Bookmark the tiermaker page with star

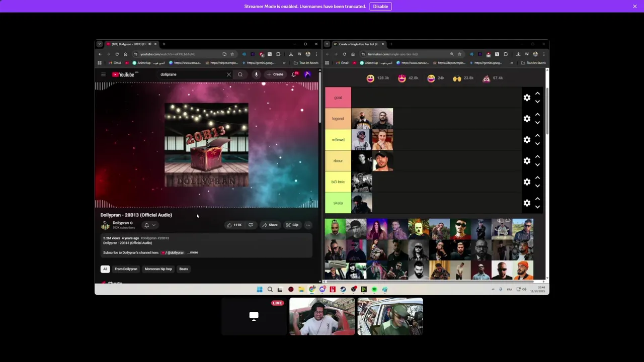[x=459, y=54]
